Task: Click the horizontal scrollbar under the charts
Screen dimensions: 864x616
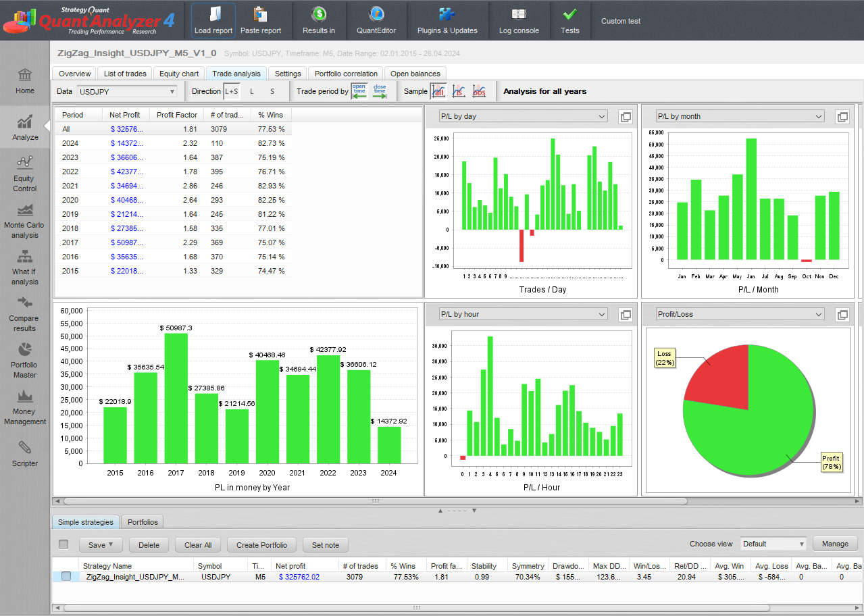Action: (x=375, y=501)
